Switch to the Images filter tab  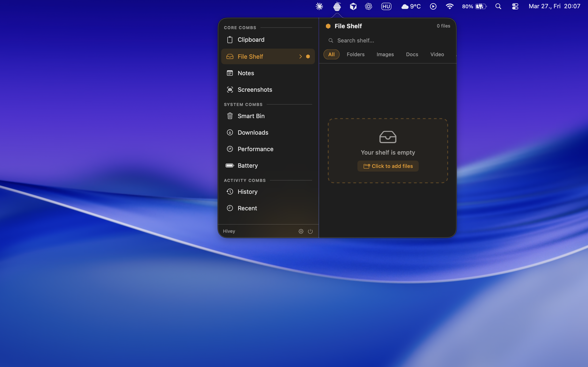(x=385, y=54)
